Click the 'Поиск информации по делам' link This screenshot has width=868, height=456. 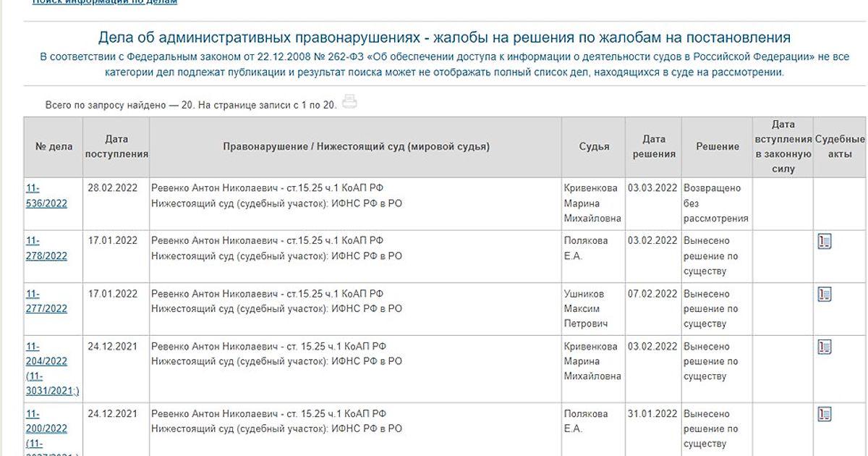[x=105, y=2]
